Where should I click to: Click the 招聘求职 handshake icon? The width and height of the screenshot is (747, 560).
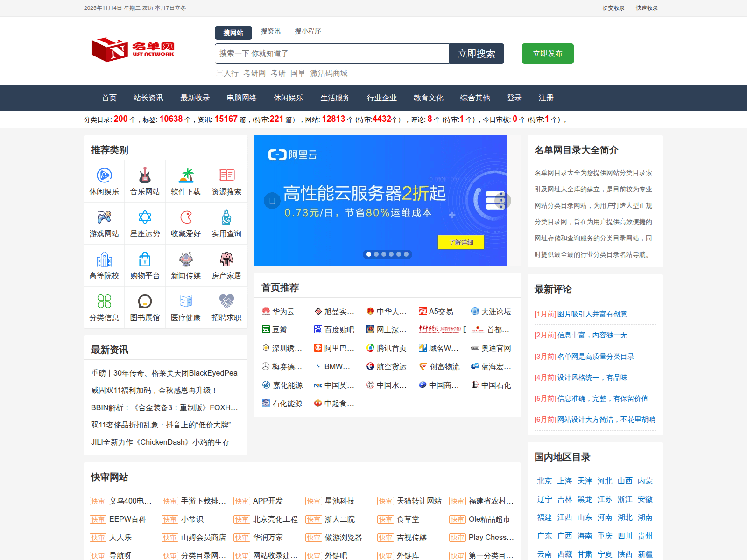[x=226, y=301]
